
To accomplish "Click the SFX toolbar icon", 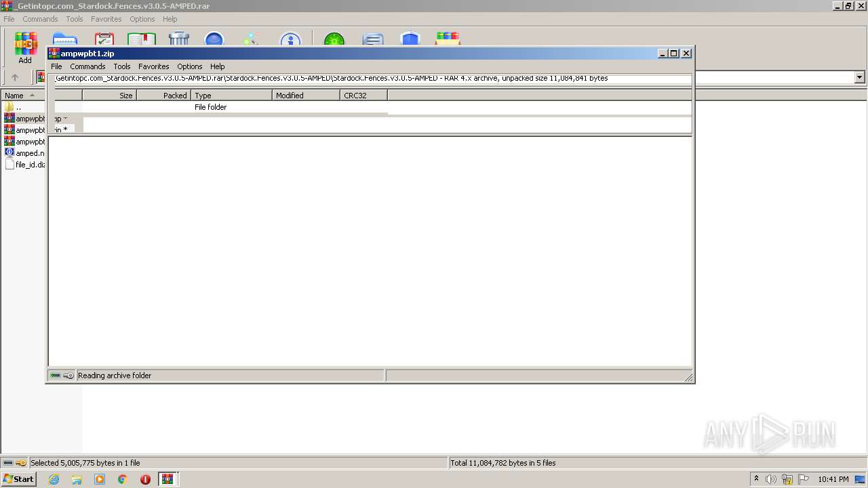I will (x=448, y=39).
